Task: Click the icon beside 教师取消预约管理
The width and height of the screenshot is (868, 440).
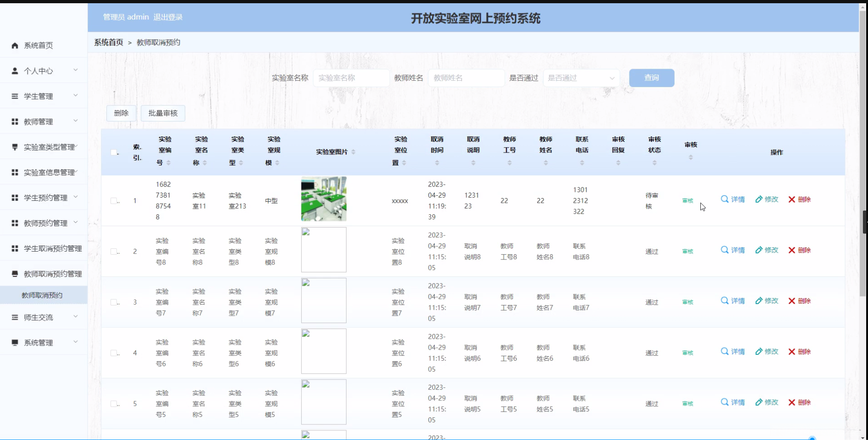Action: [15, 273]
